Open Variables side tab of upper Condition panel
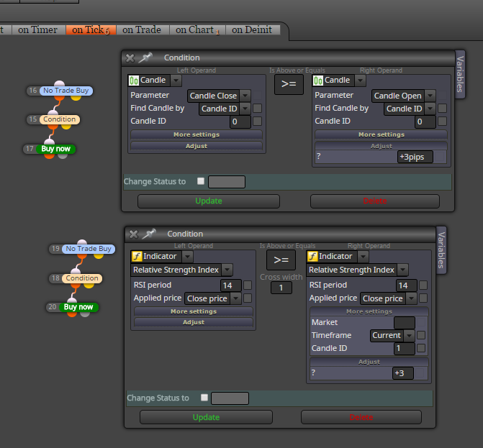Viewport: 483px width, 448px height. click(460, 74)
